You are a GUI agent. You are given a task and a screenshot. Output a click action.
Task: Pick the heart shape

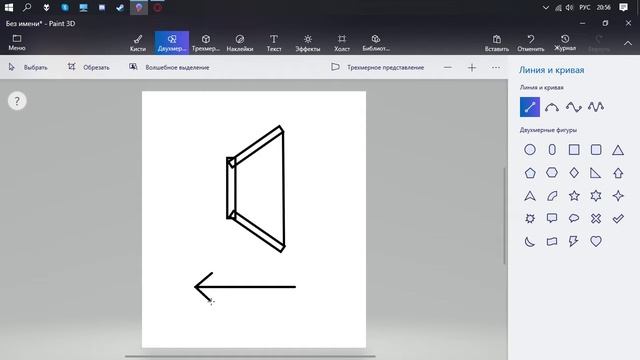coord(596,241)
